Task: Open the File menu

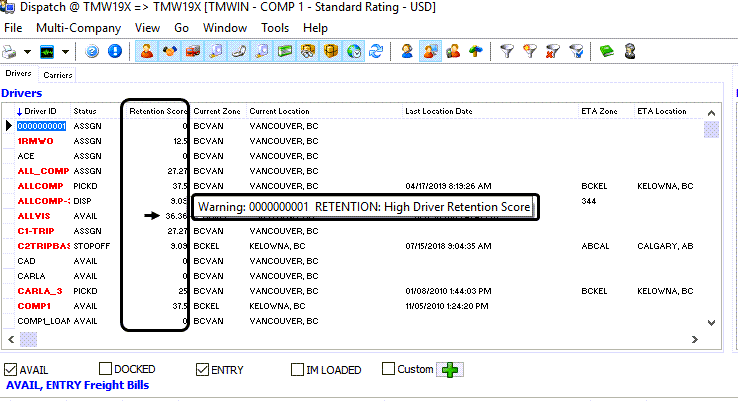Action: click(x=13, y=28)
